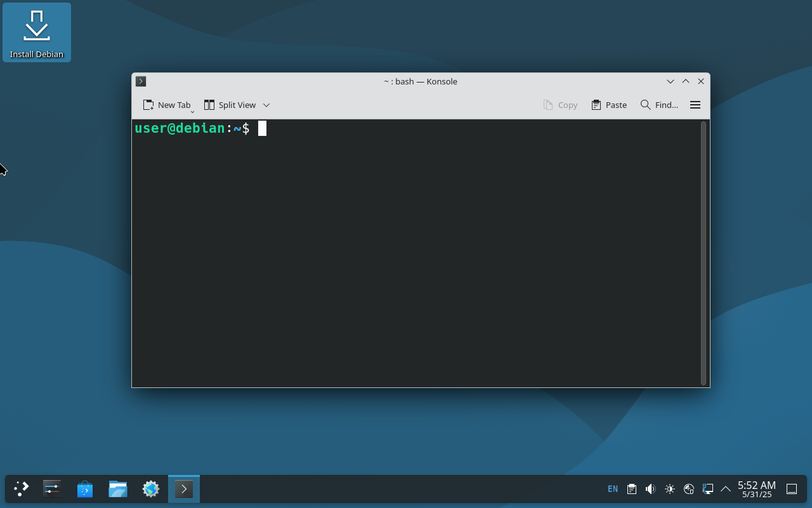
Task: Click the terminal vertical scrollbar
Action: coord(704,253)
